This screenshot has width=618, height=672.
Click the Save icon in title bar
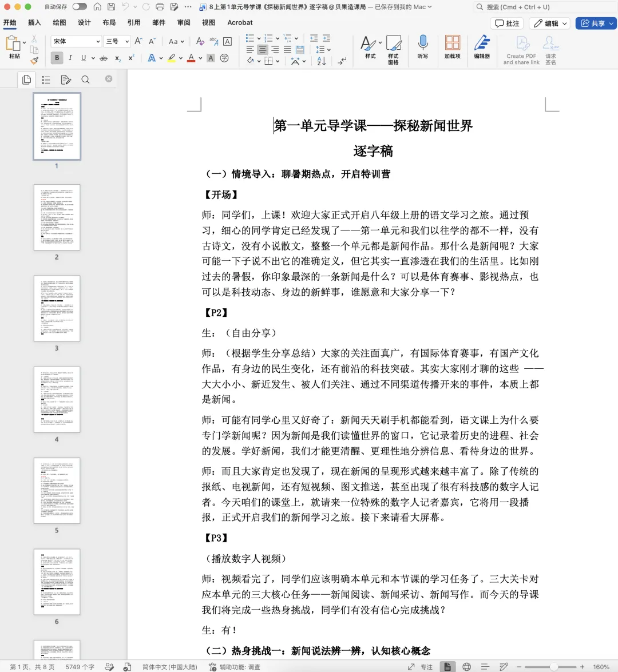[x=111, y=7]
